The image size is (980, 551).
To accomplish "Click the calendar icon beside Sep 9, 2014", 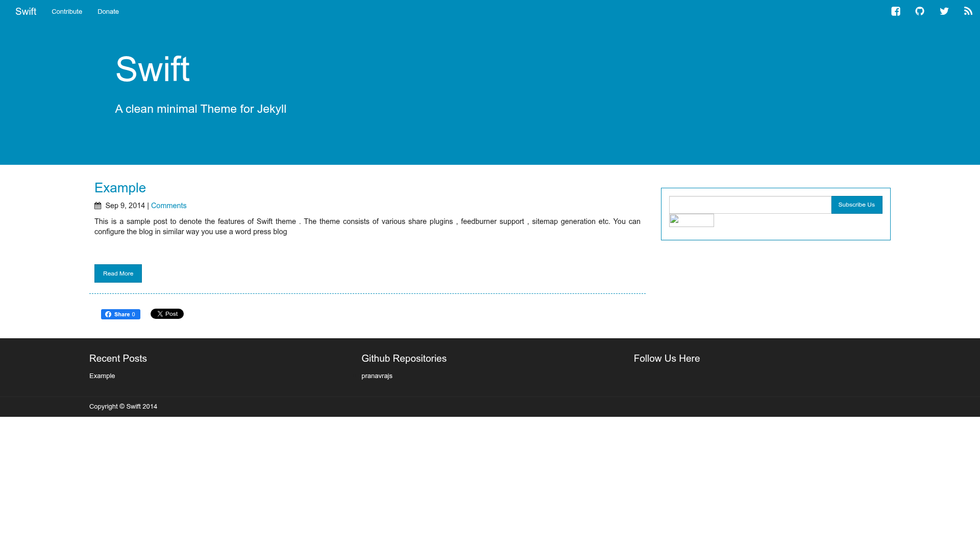I will click(x=98, y=206).
